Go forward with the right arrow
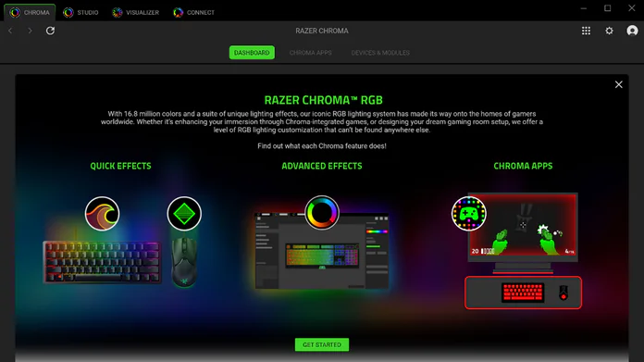This screenshot has height=362, width=644. (x=30, y=31)
